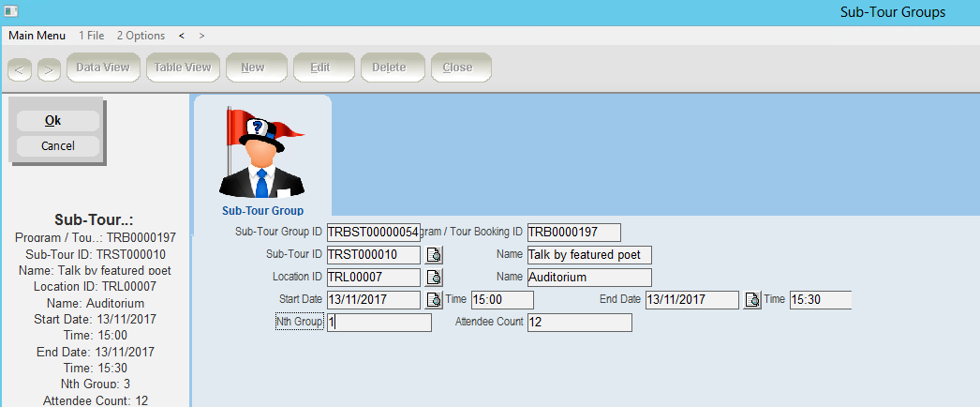Open the date picker icon next to End Date
This screenshot has height=407, width=980.
752,300
